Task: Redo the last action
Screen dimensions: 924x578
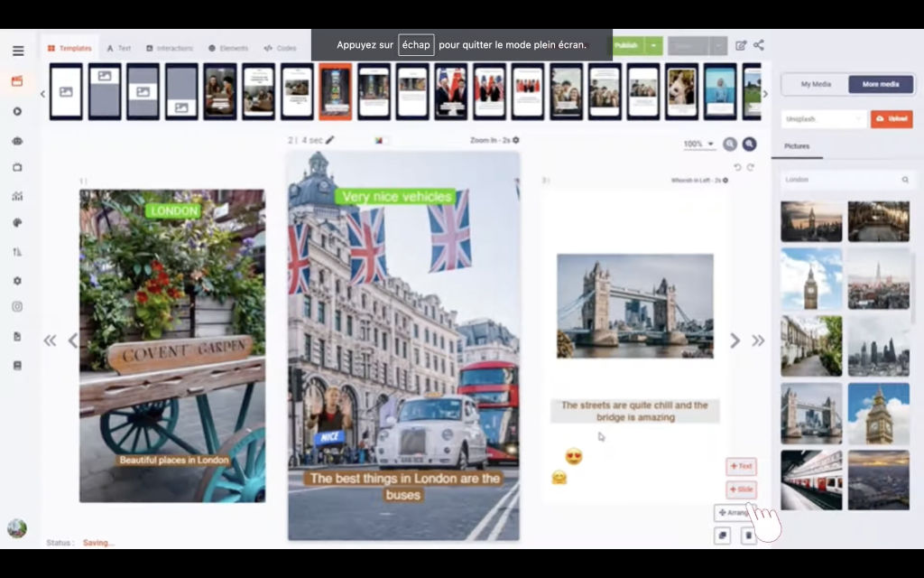Action: click(x=750, y=167)
